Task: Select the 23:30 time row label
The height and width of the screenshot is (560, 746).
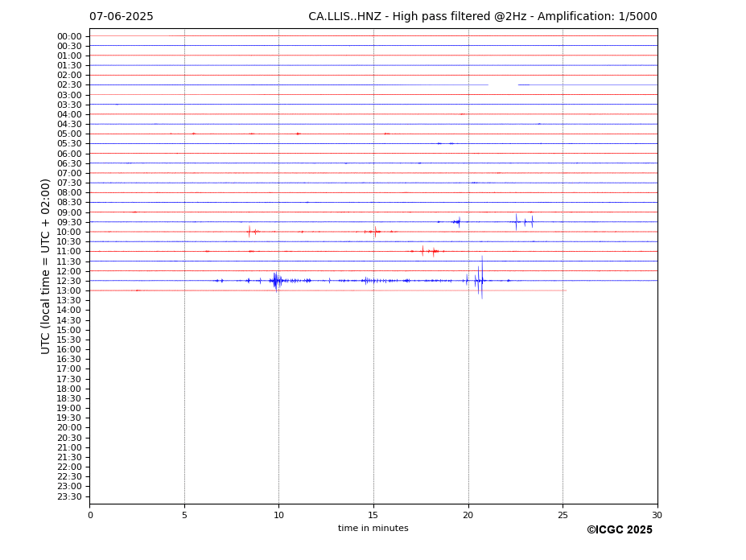Action: pos(69,496)
